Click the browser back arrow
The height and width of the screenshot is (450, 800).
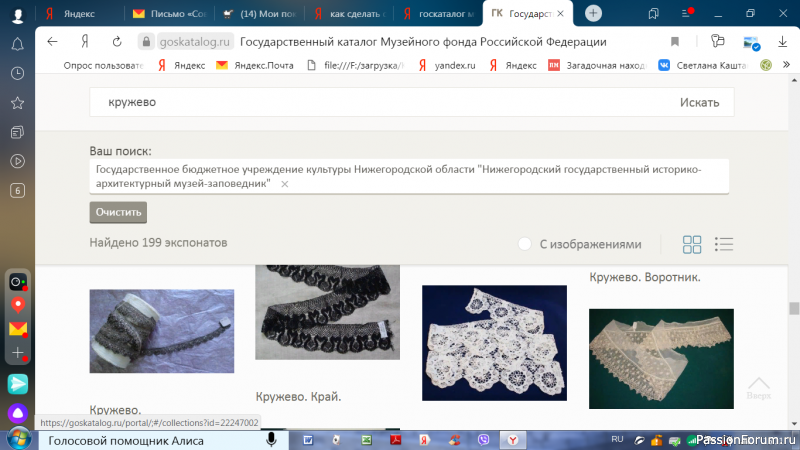point(52,41)
